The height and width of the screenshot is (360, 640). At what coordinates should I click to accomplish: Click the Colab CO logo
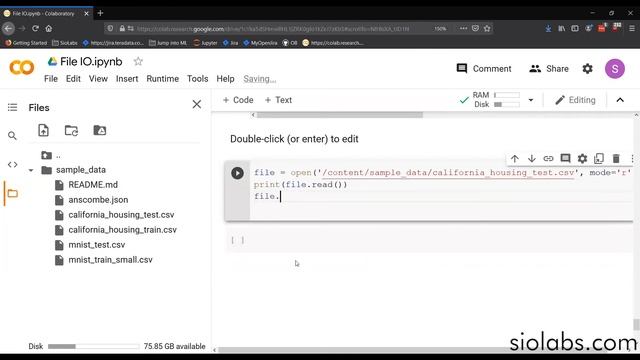tap(22, 68)
